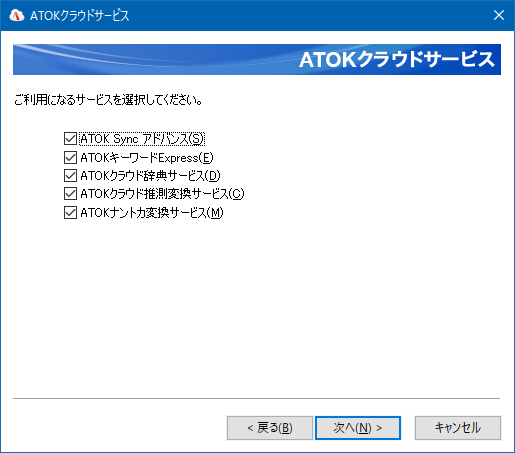
Task: Toggle the ATOKナントカ変換サービス checkbox
Action: 70,212
